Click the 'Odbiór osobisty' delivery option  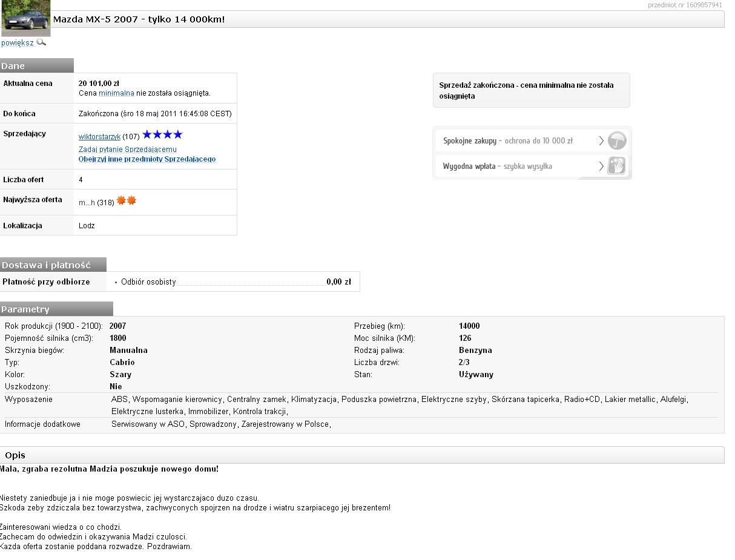coord(148,282)
